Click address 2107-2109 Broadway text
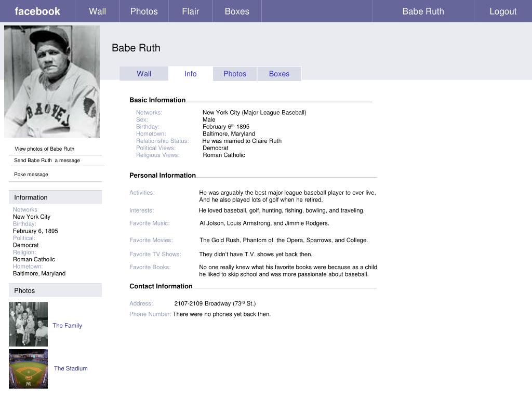The image size is (532, 399). click(x=215, y=303)
